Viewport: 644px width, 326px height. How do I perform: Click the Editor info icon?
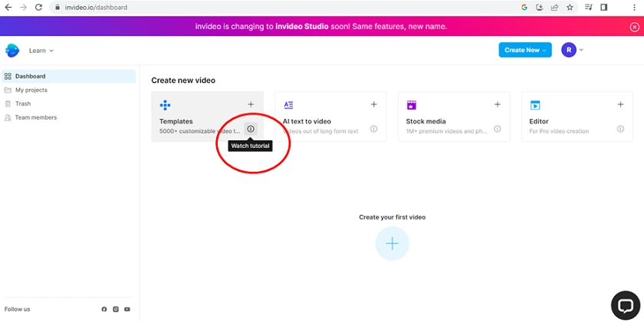[620, 129]
